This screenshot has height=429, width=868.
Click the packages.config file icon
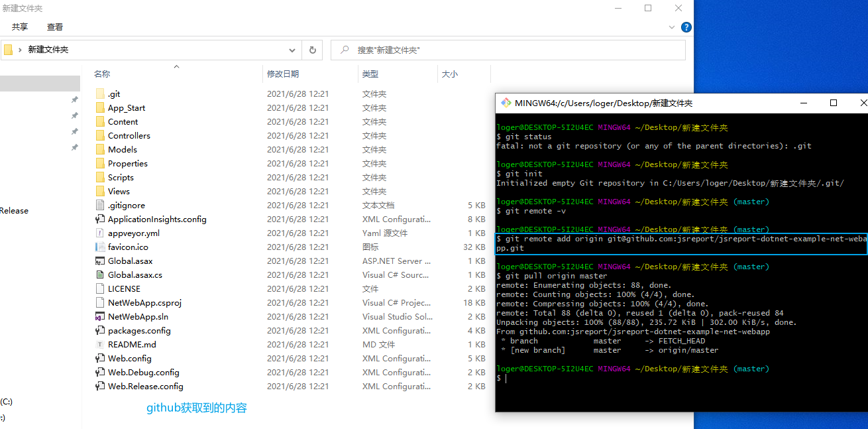coord(100,331)
